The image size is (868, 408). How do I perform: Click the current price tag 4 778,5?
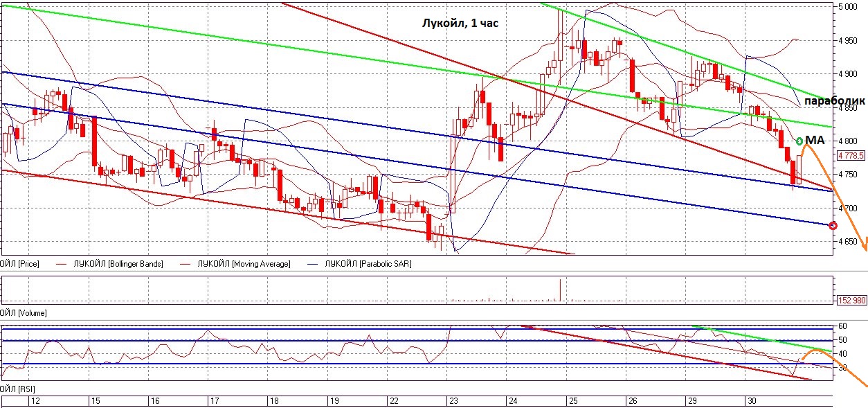851,156
